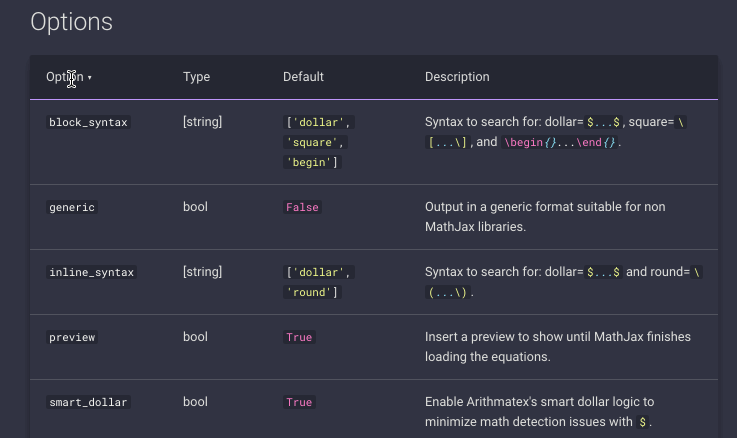Select the block_syntax option code

(88, 122)
